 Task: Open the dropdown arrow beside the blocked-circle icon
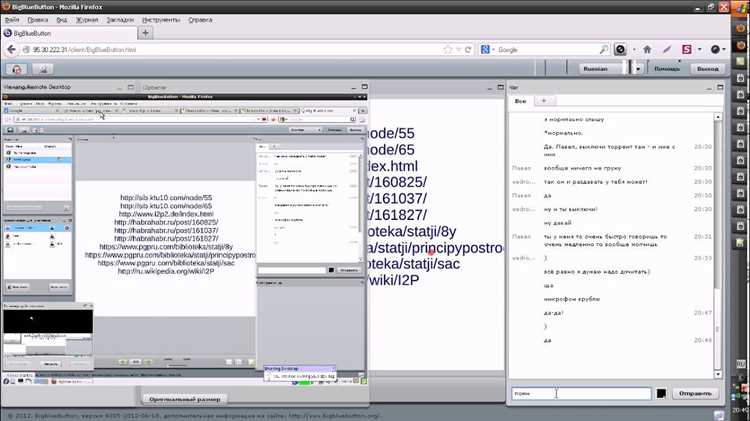click(634, 49)
